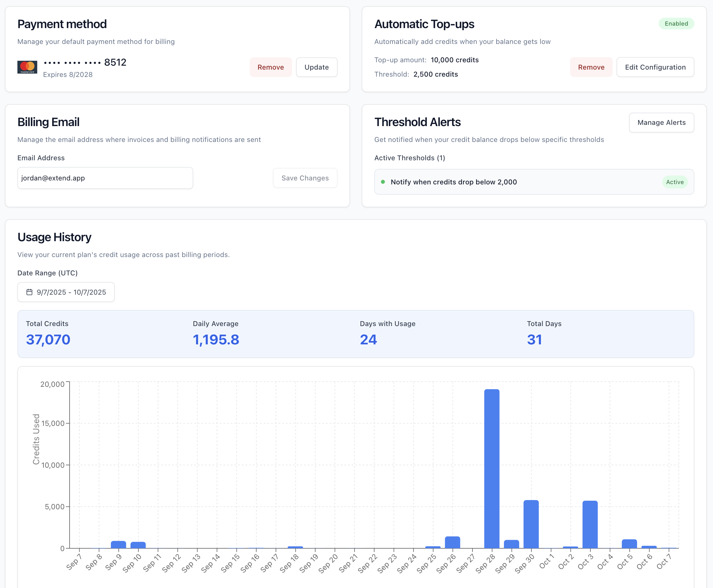Click the Oct 3 usage bar
Image resolution: width=713 pixels, height=588 pixels.
pyautogui.click(x=590, y=524)
